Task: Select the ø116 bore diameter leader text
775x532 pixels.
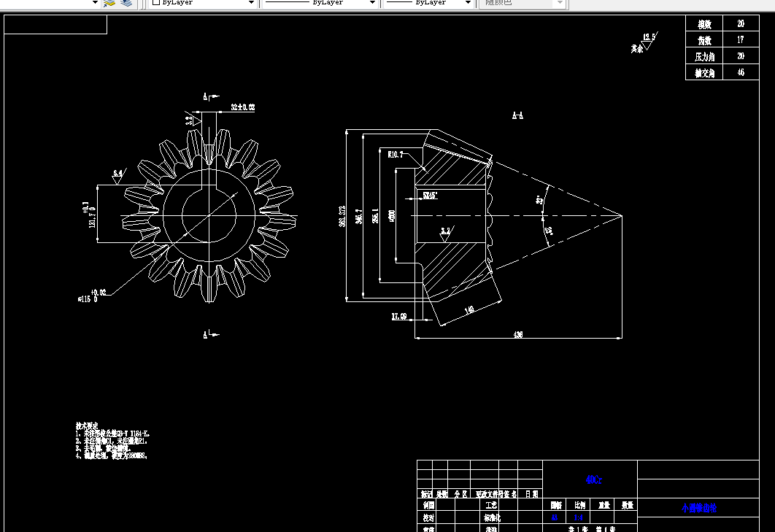Action: [x=92, y=296]
